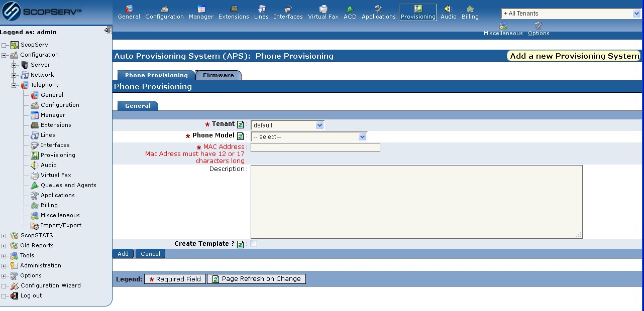The width and height of the screenshot is (644, 311).
Task: Expand the Network tree node
Action: pyautogui.click(x=14, y=75)
